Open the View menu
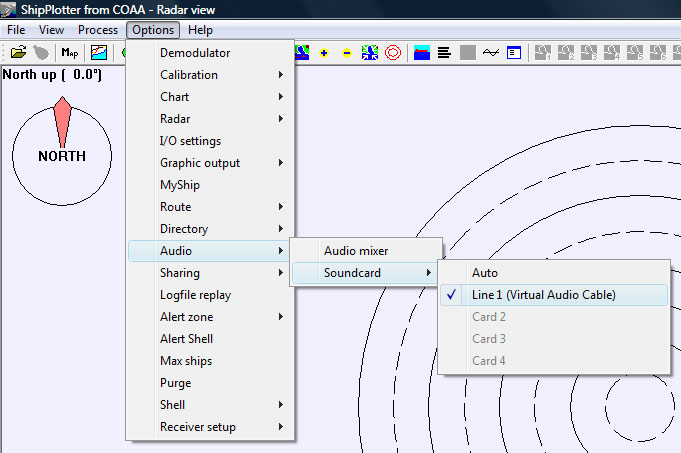 point(51,30)
